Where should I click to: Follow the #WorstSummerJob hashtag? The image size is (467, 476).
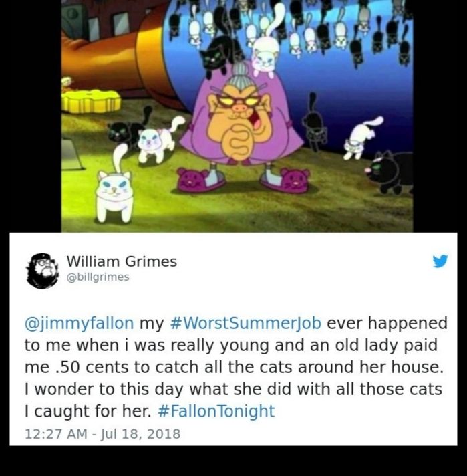click(246, 323)
